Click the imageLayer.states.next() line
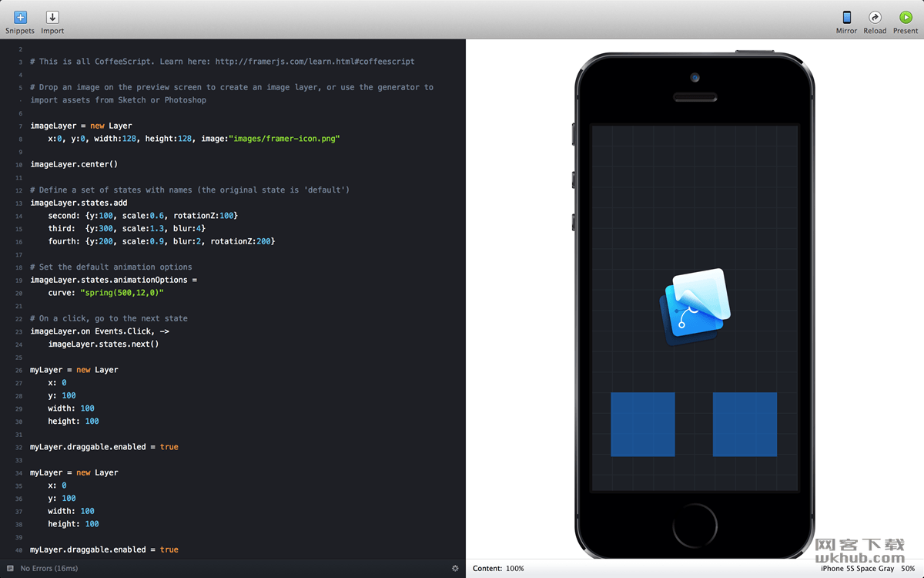 click(103, 344)
